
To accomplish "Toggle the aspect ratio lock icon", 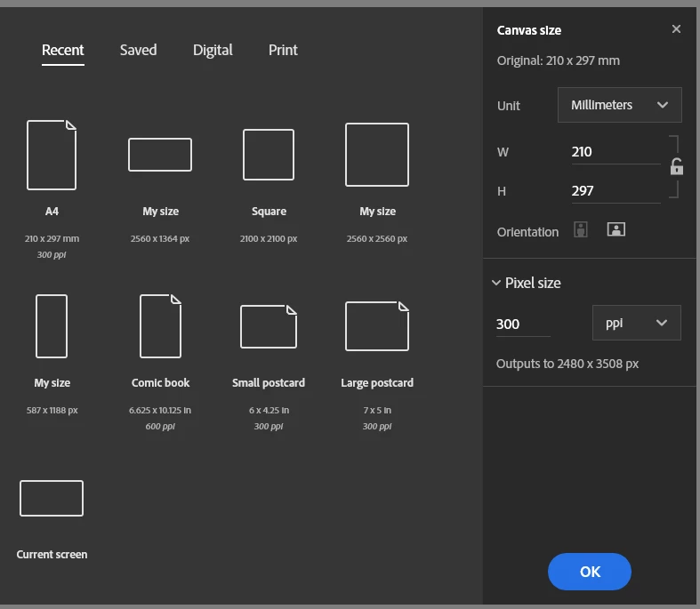I will click(x=676, y=167).
